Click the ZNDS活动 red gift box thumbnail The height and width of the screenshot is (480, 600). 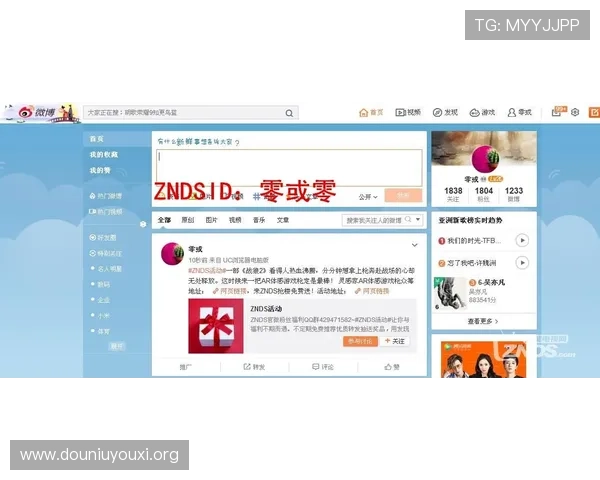point(216,326)
